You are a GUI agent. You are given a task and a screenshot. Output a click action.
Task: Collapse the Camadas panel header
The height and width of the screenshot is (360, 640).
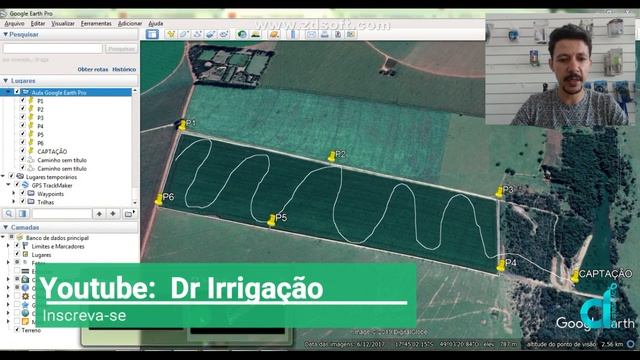5,227
